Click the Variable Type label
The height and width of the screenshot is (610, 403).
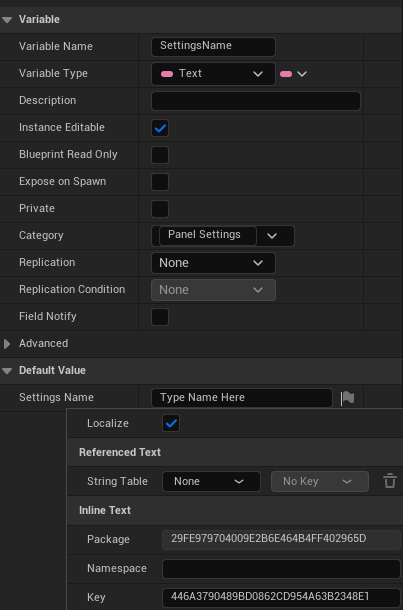click(x=53, y=74)
